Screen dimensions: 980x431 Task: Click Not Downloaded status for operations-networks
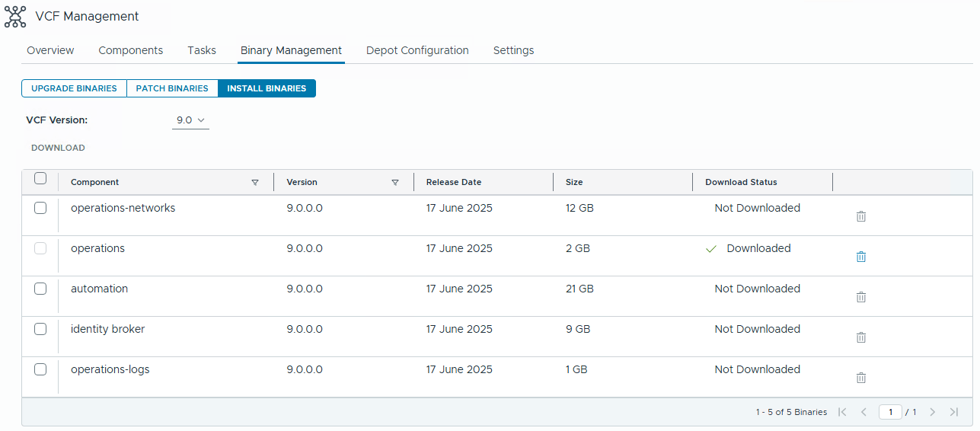(x=757, y=208)
